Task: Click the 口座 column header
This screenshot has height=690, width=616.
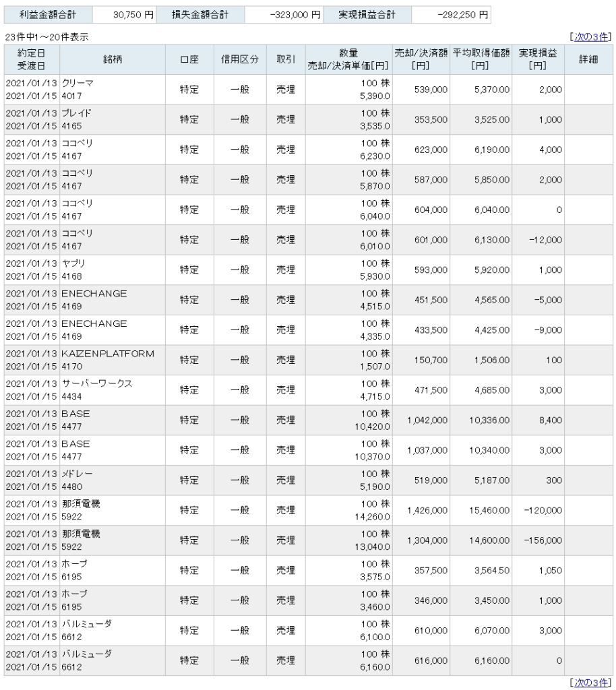Action: tap(189, 59)
